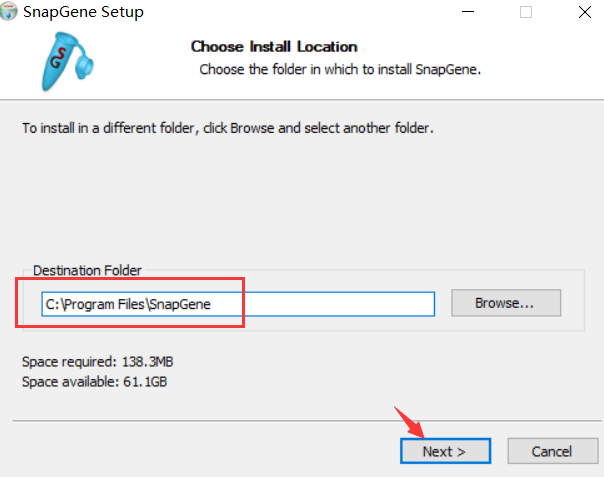Click the 'Destination Folder' group label

pyautogui.click(x=87, y=270)
